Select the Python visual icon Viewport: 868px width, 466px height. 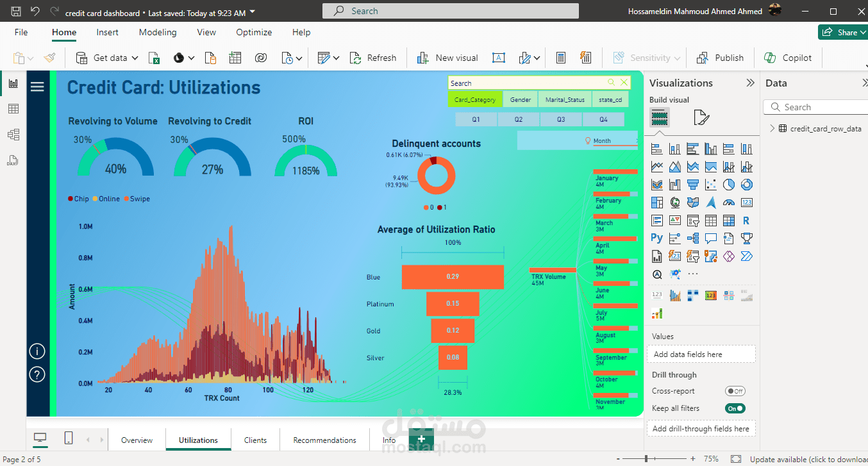click(657, 238)
